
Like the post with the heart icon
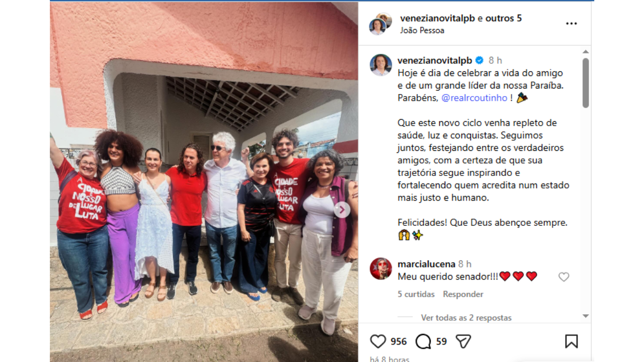[x=378, y=341]
